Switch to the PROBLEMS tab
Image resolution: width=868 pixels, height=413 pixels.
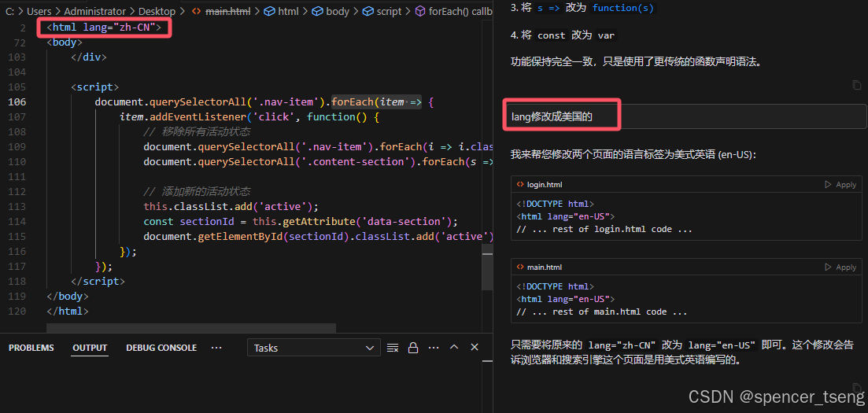(x=31, y=348)
